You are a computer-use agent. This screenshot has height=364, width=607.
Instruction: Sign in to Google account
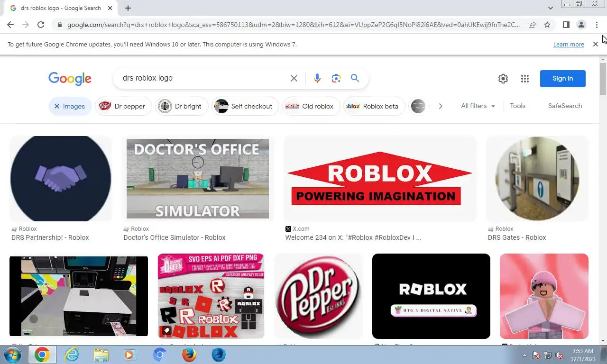coord(562,79)
